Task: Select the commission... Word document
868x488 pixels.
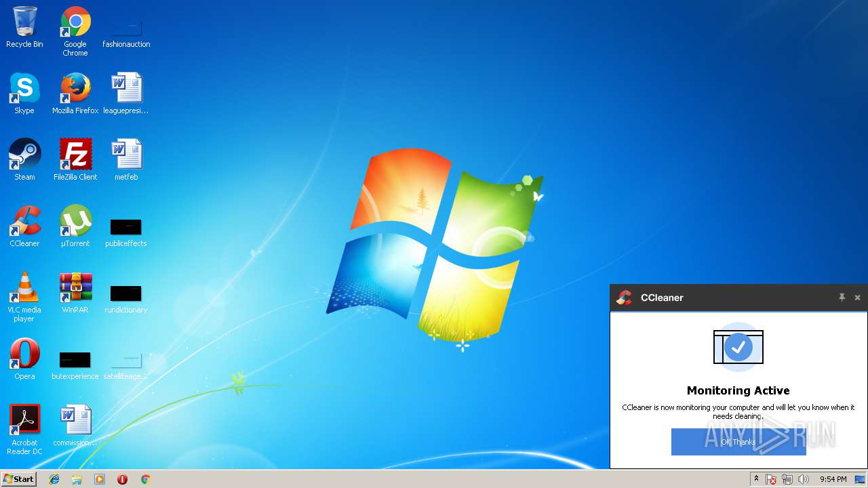Action: tap(75, 426)
